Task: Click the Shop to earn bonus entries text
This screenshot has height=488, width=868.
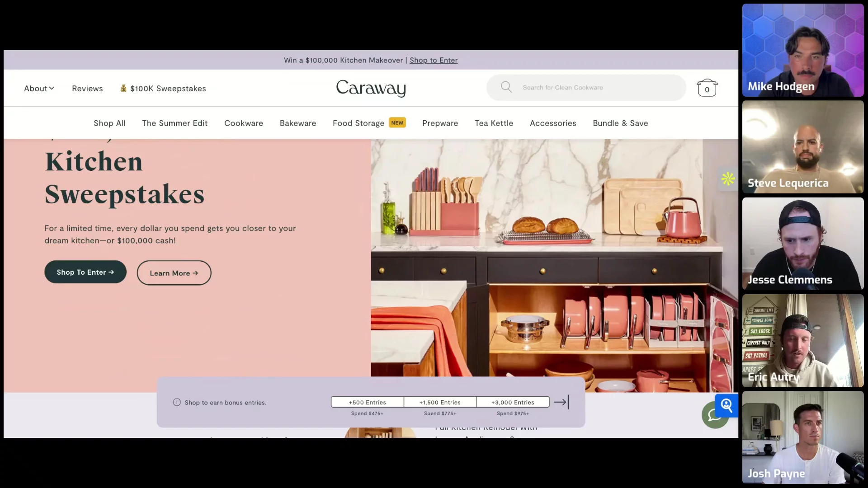Action: (226, 403)
